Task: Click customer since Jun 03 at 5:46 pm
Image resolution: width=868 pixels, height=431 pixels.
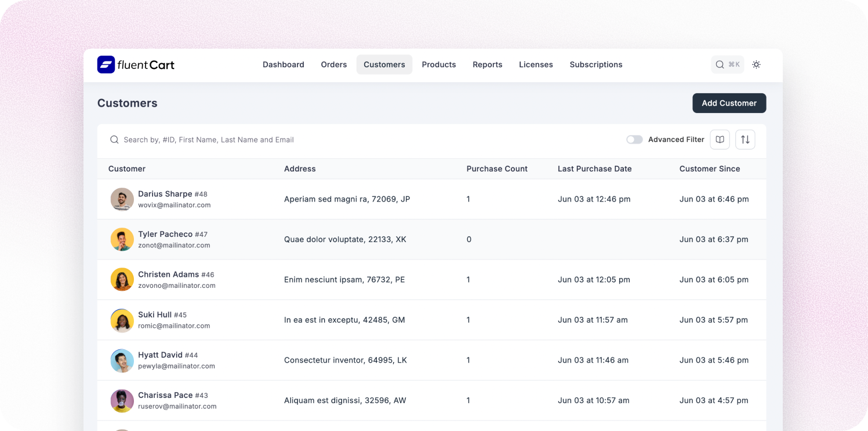Action: pos(714,360)
